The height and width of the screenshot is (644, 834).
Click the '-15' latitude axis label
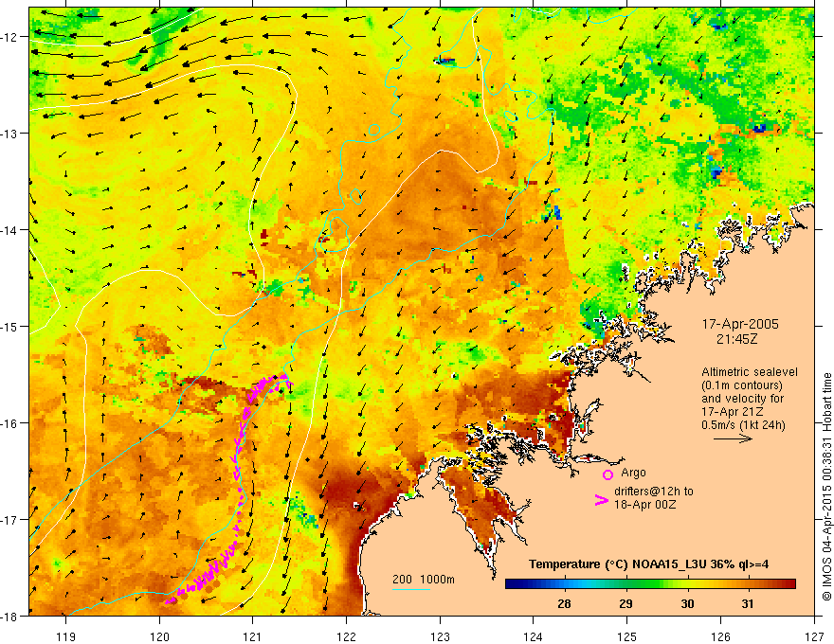pos(10,326)
